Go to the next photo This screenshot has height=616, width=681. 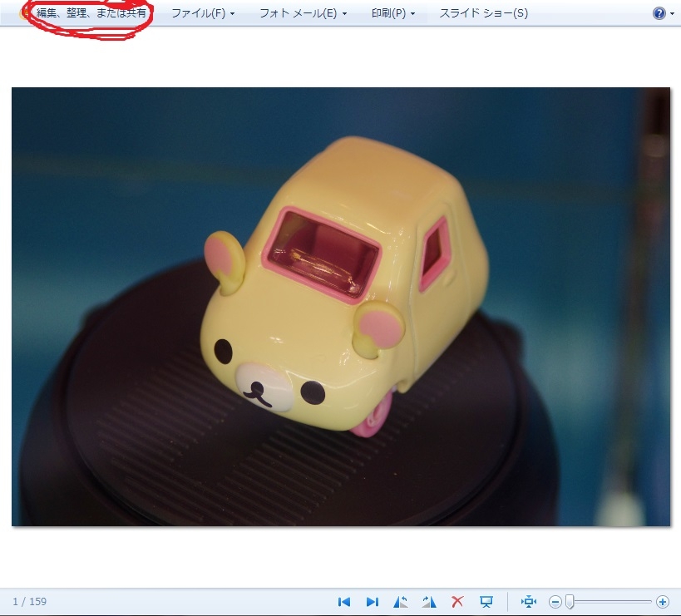point(373,602)
